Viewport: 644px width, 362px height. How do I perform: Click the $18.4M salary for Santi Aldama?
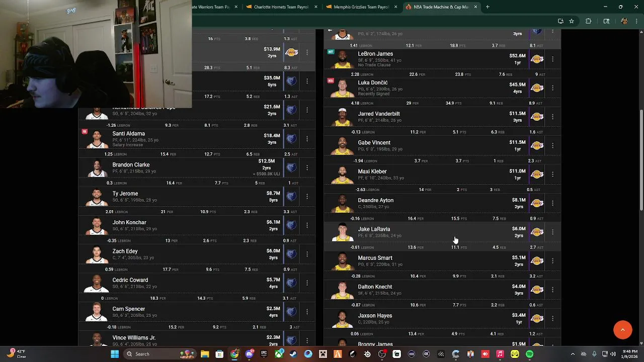click(x=272, y=136)
